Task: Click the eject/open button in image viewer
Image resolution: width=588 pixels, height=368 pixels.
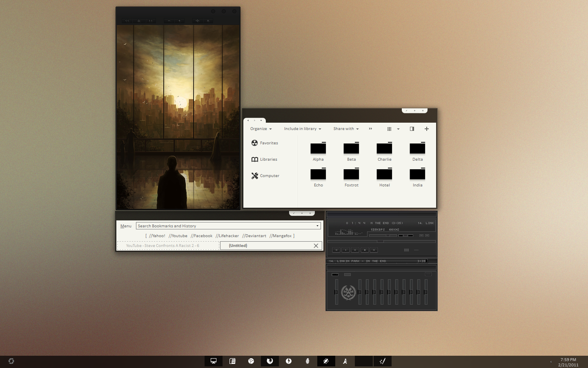Action: 139,20
